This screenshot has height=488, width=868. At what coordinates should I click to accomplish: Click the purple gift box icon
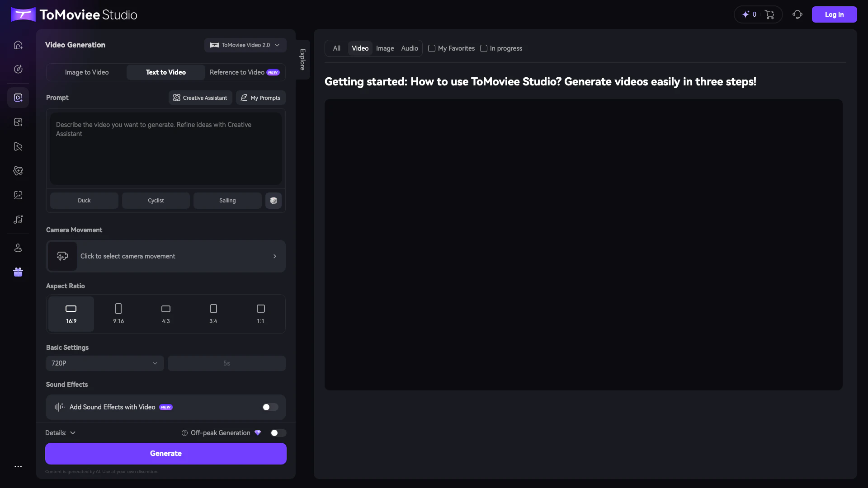click(18, 272)
